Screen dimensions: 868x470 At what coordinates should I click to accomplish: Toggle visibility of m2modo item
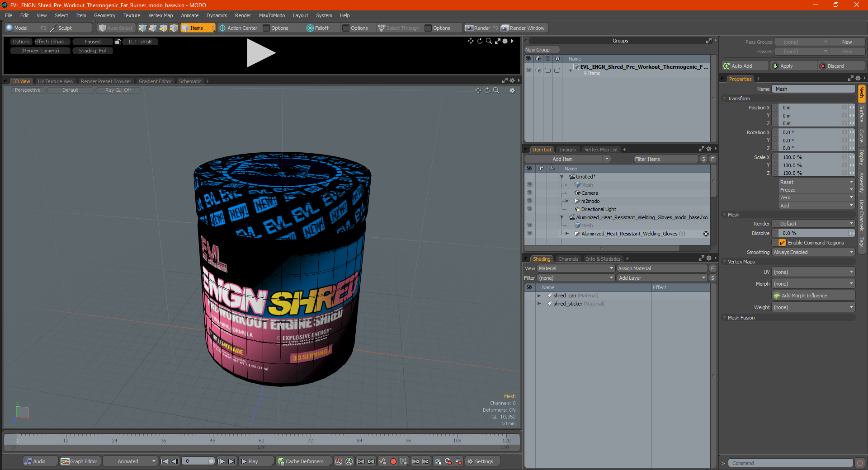tap(529, 201)
